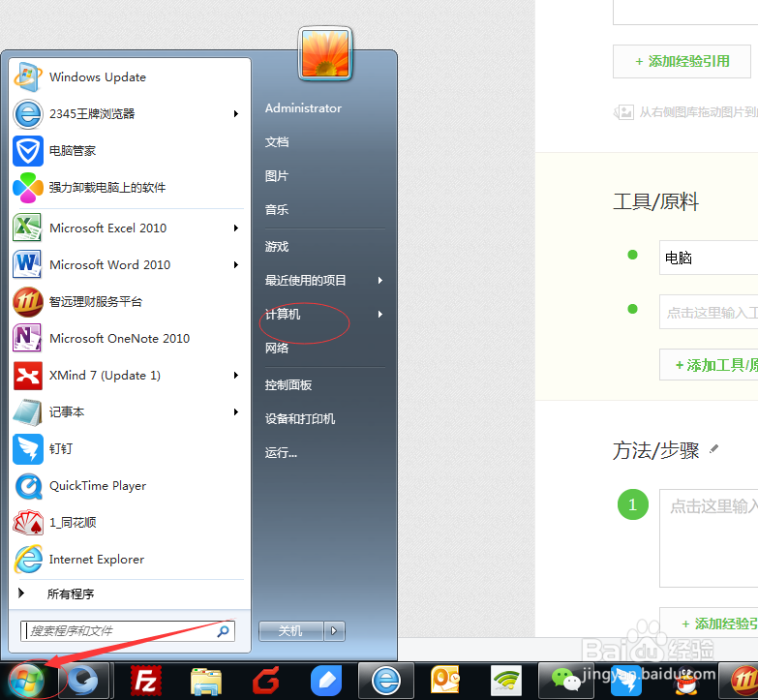Viewport: 758px width, 700px height.
Task: Open 记事本 notepad icon
Action: [x=27, y=411]
